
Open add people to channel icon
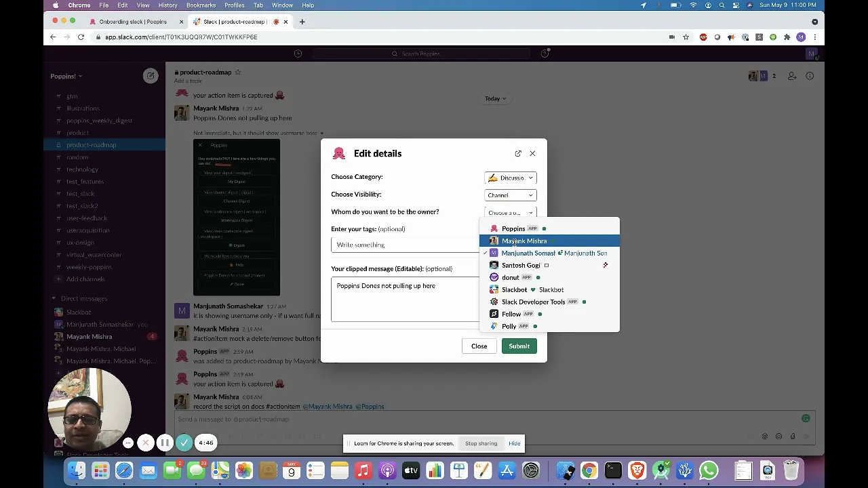pyautogui.click(x=792, y=76)
